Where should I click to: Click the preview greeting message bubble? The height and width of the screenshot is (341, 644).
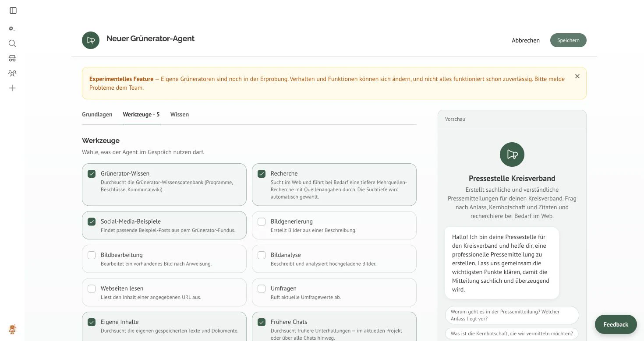click(x=502, y=263)
